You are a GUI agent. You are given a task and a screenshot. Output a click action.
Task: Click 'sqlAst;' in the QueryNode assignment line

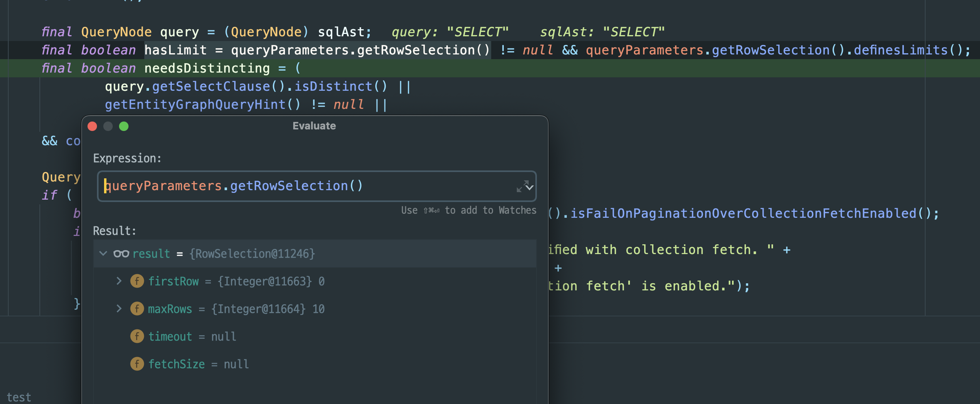coord(345,32)
